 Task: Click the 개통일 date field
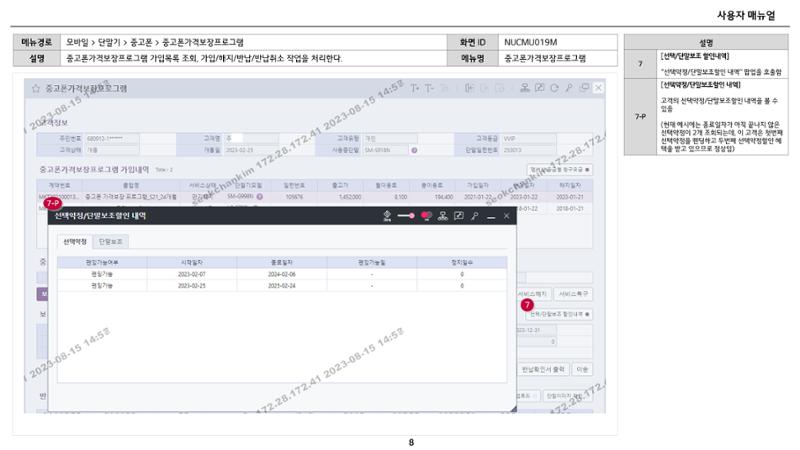pos(251,151)
